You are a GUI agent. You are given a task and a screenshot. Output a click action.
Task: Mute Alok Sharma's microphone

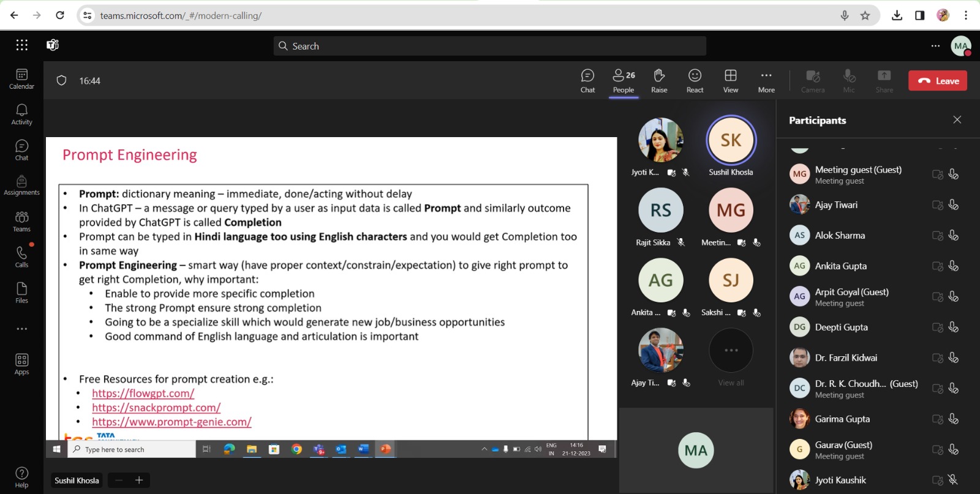953,236
